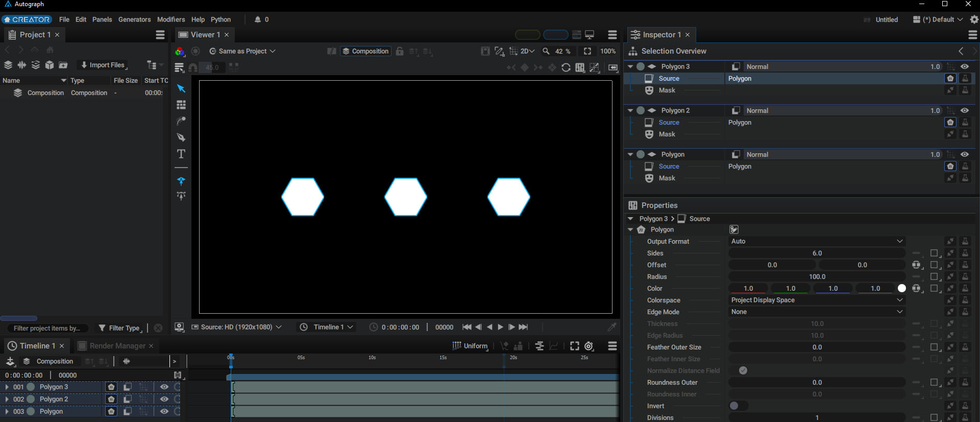This screenshot has height=422, width=980.
Task: Click the new folder icon in Project toolbar
Action: pos(63,65)
